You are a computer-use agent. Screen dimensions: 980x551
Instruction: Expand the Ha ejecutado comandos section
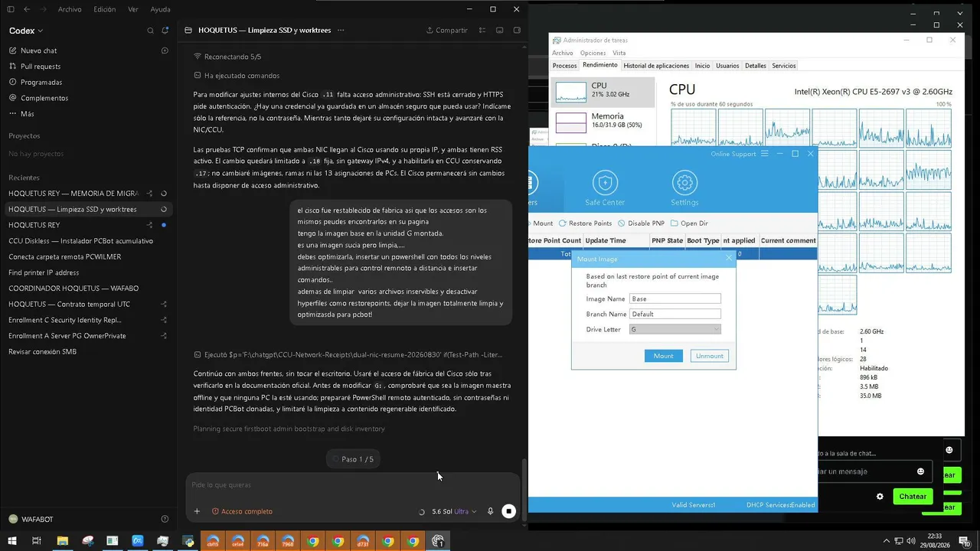coord(237,76)
